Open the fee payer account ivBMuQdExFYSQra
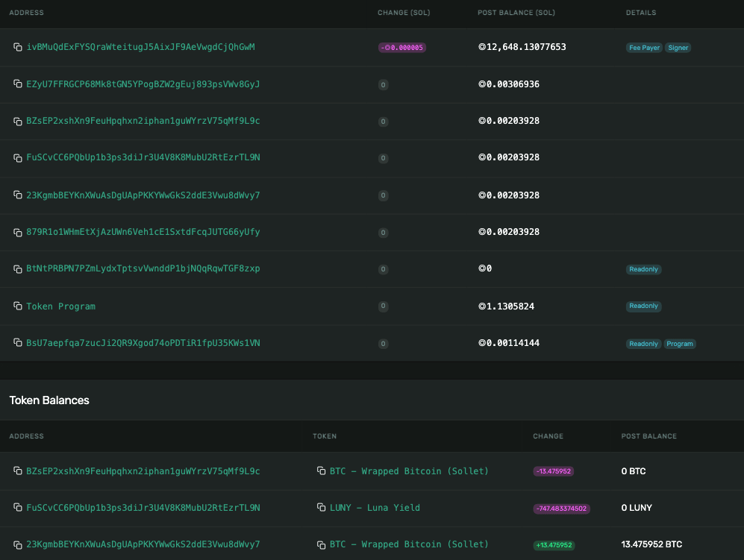Viewport: 744px width, 560px height. 142,48
